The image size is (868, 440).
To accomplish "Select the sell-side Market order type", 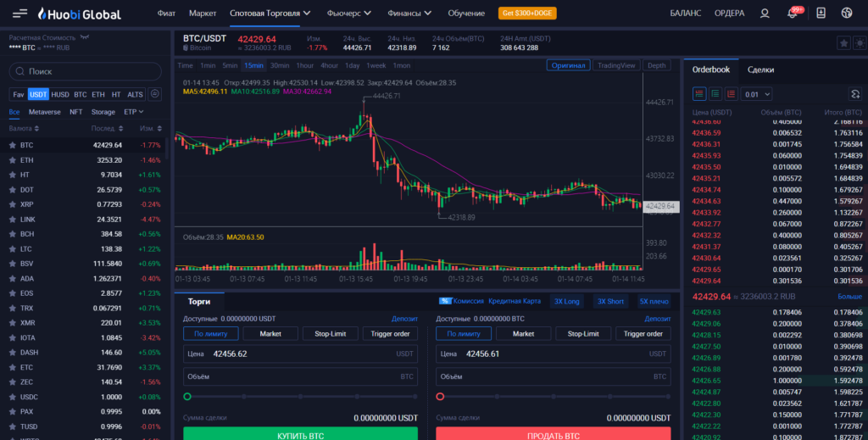I will [523, 334].
